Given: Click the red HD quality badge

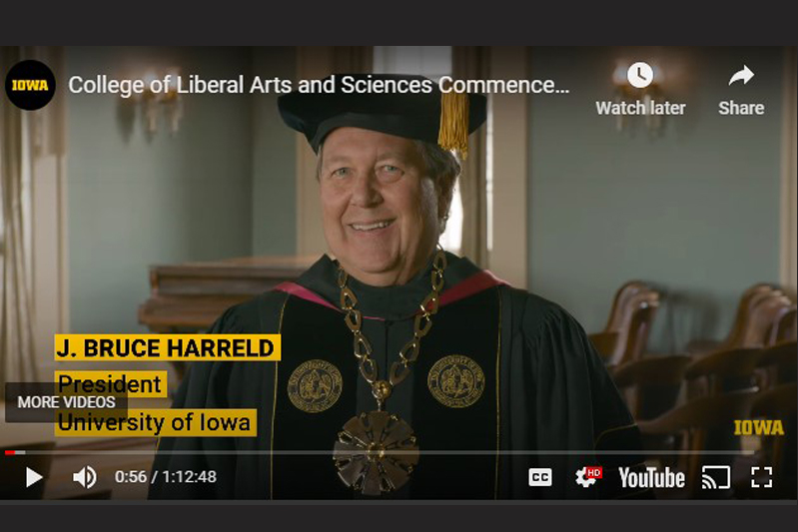Looking at the screenshot, I should tap(594, 472).
